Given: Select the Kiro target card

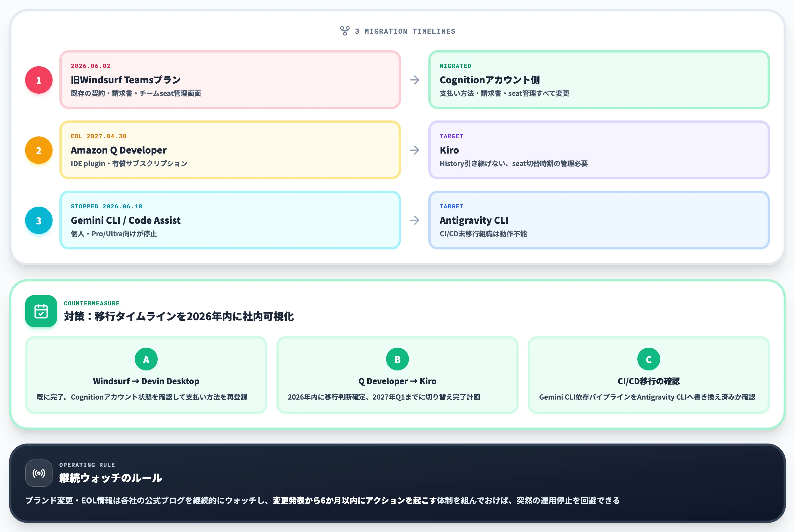Looking at the screenshot, I should pos(599,150).
